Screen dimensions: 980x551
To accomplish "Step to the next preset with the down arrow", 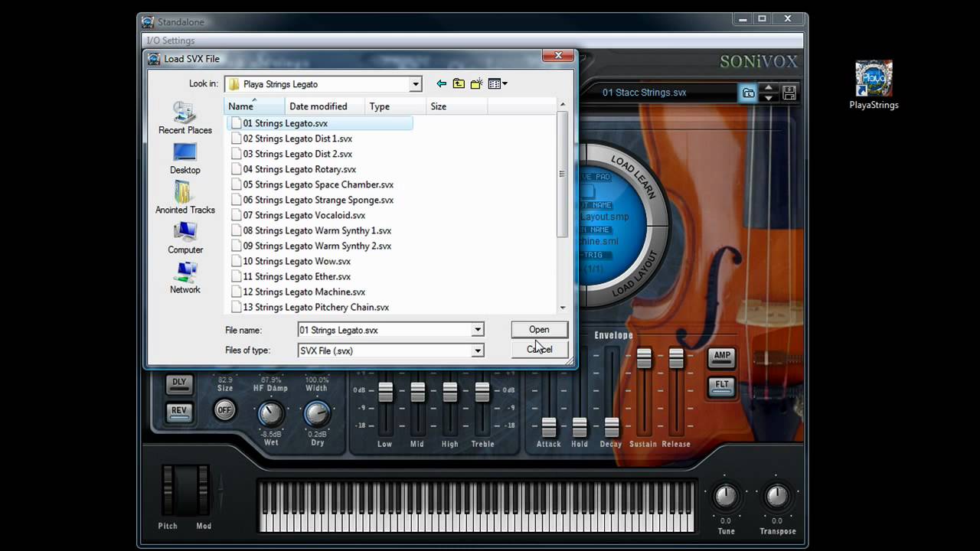I will coord(769,98).
